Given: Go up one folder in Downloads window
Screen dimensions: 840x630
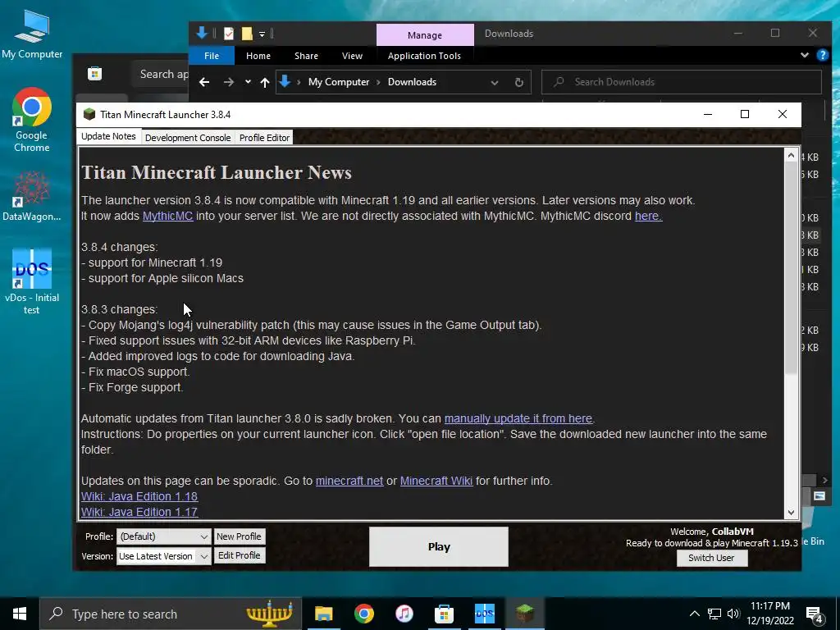Looking at the screenshot, I should click(x=265, y=82).
